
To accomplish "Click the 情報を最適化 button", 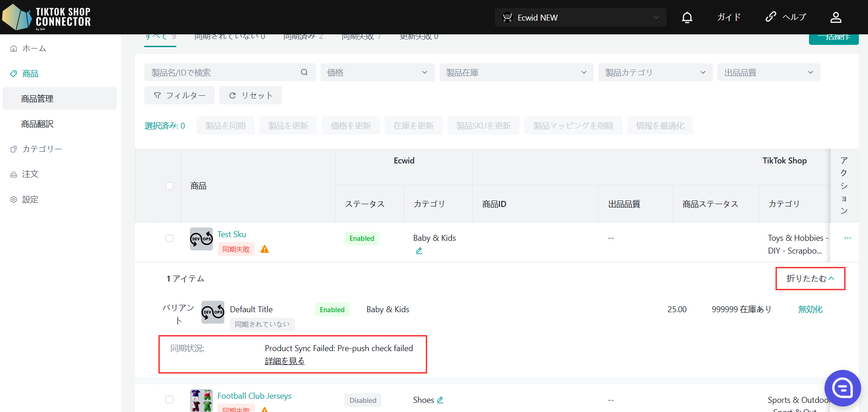I will [x=660, y=125].
